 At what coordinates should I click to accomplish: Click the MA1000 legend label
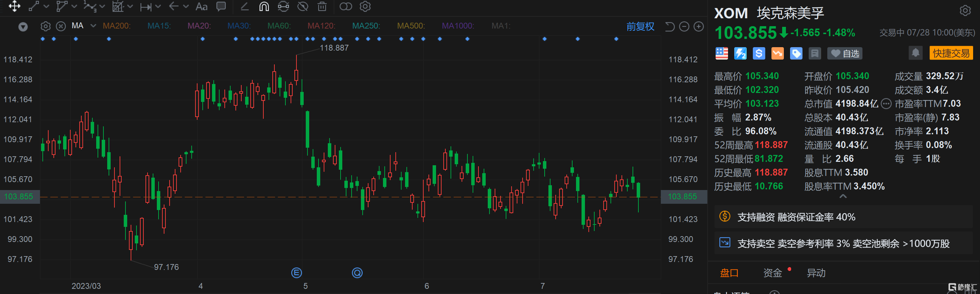click(x=458, y=26)
